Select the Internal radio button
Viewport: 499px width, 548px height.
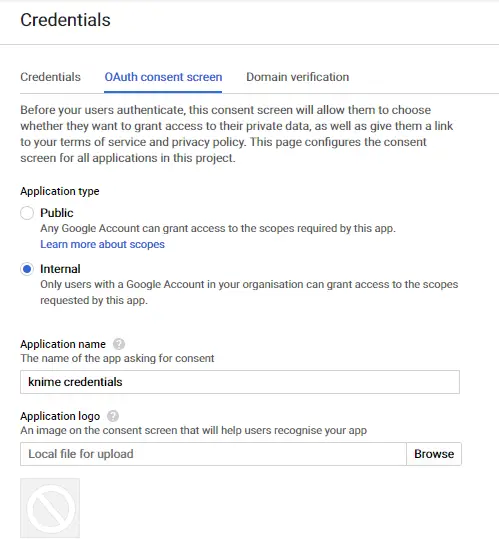[27, 269]
